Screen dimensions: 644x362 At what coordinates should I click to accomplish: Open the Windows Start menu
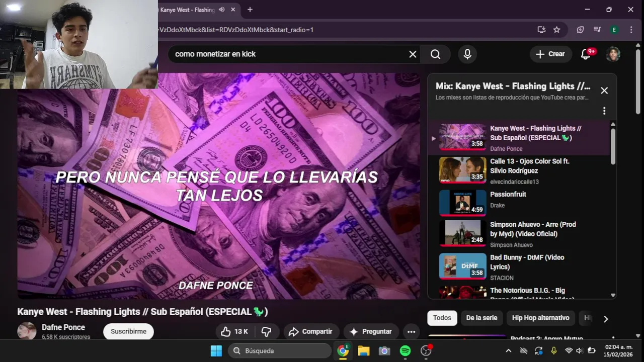[216, 351]
